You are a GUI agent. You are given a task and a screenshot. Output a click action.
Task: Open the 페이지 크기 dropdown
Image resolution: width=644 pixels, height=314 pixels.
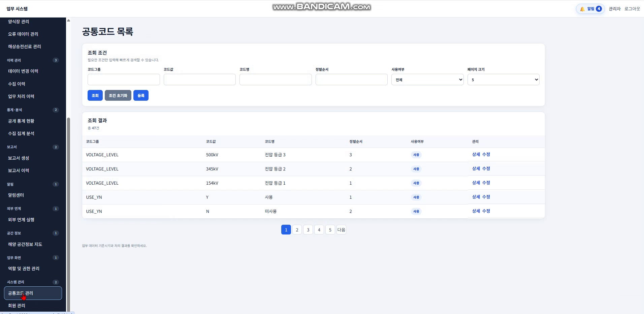[x=504, y=80]
